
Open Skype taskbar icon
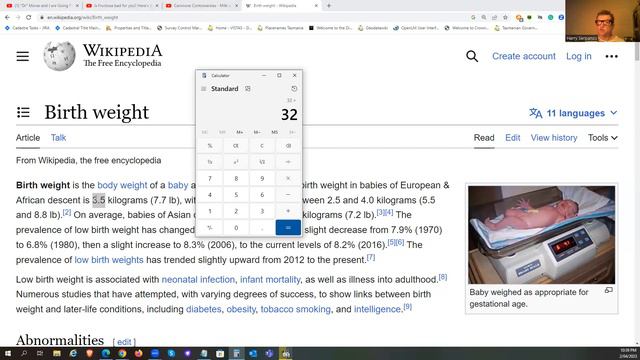point(171,353)
